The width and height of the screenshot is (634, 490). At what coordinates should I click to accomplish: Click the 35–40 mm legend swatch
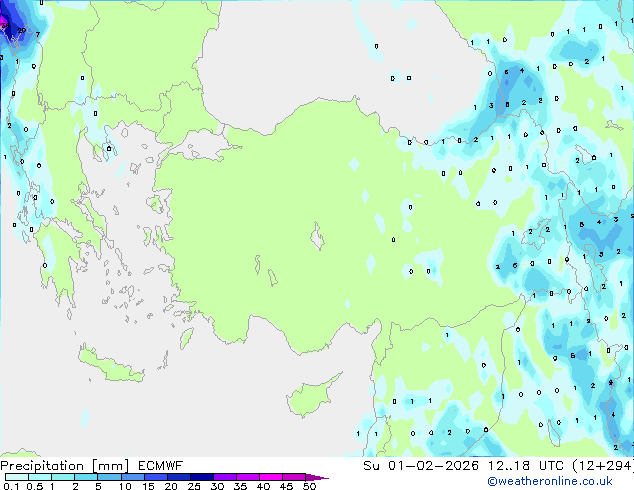pyautogui.click(x=247, y=477)
